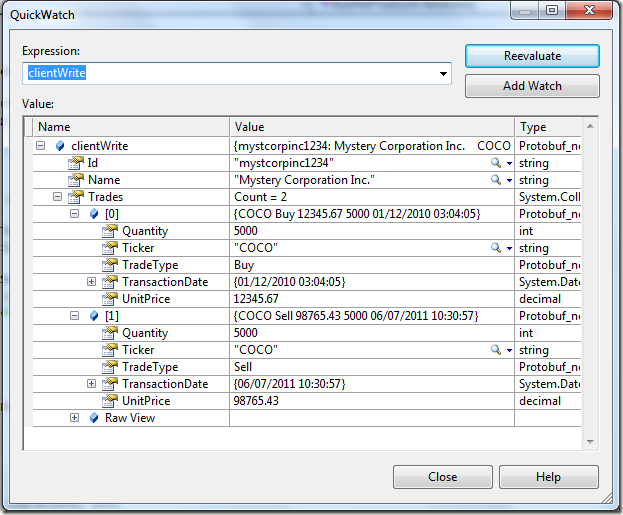Click the System.Coll type cell for Trades

[x=548, y=197]
